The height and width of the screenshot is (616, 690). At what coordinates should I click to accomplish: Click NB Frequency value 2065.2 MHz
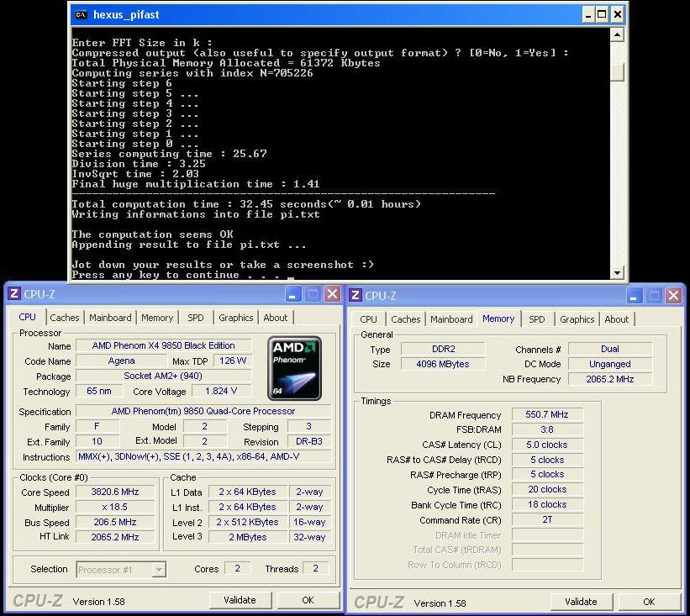(x=610, y=379)
